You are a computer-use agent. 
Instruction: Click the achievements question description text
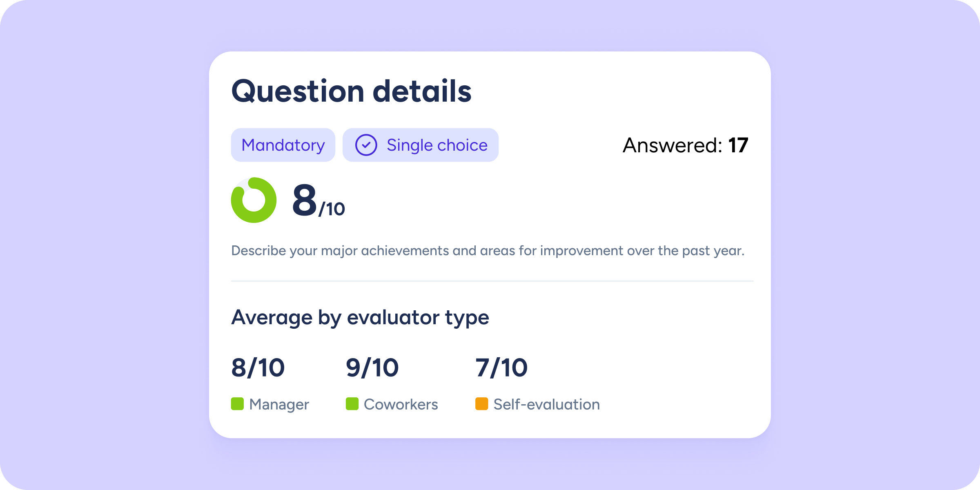pos(488,251)
